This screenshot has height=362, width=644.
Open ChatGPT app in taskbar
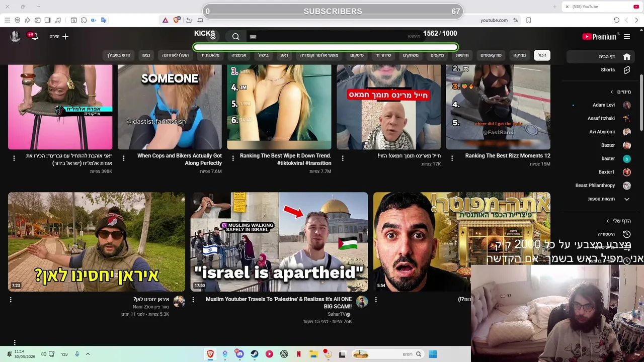click(284, 354)
